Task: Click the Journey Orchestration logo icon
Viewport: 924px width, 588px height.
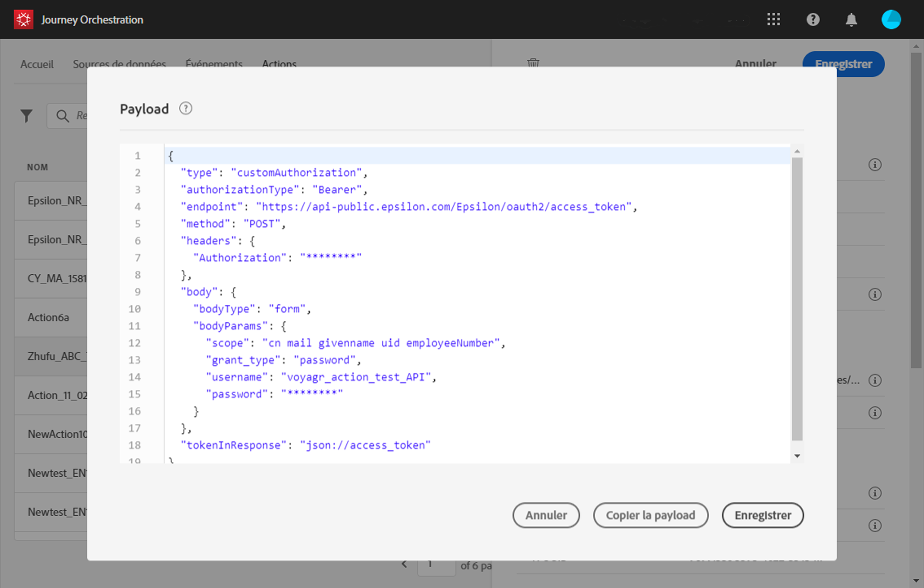Action: click(24, 20)
